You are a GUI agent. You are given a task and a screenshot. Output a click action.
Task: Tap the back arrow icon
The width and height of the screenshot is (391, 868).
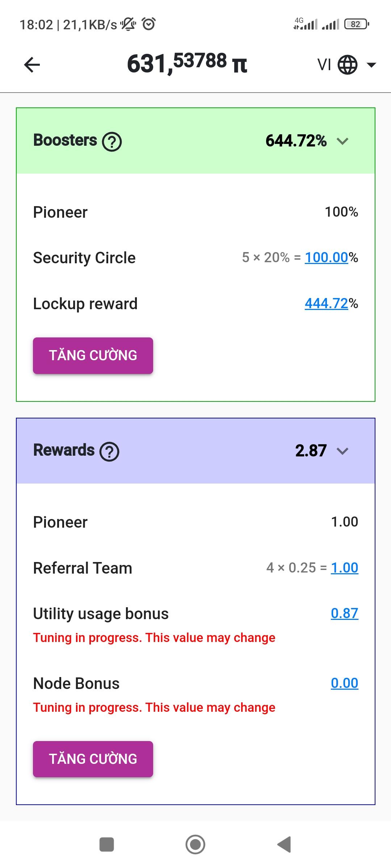(x=32, y=65)
